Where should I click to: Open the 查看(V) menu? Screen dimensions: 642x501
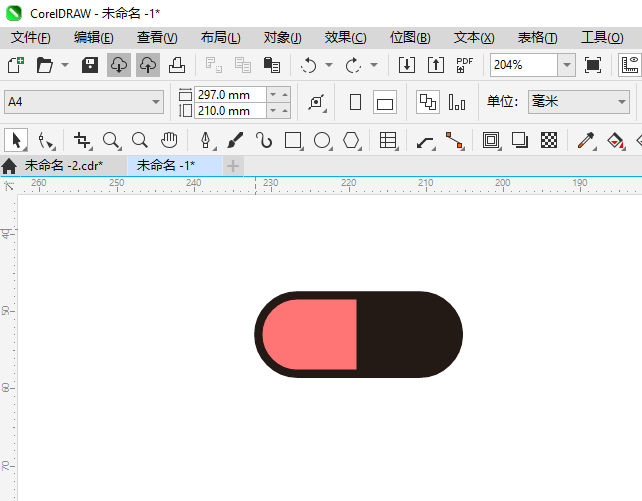[157, 38]
